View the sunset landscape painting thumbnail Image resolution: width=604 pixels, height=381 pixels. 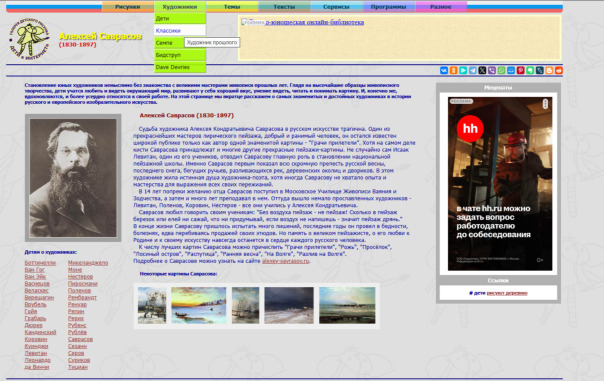(x=199, y=305)
